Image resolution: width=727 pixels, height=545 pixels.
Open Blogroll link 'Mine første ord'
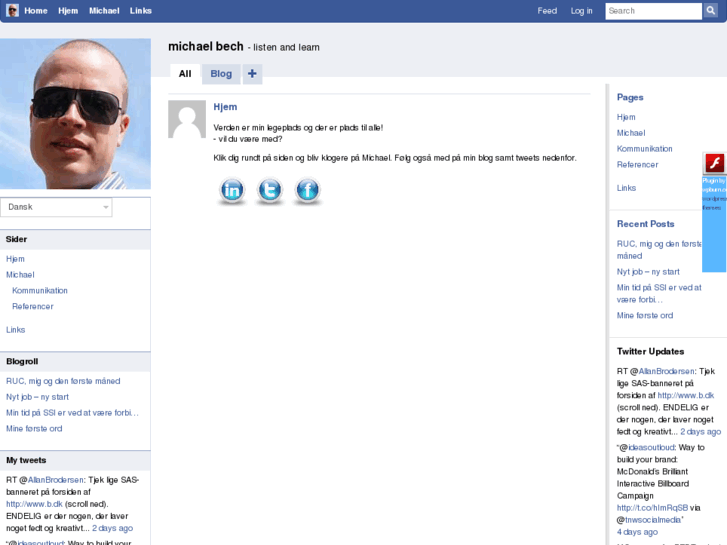coord(34,429)
